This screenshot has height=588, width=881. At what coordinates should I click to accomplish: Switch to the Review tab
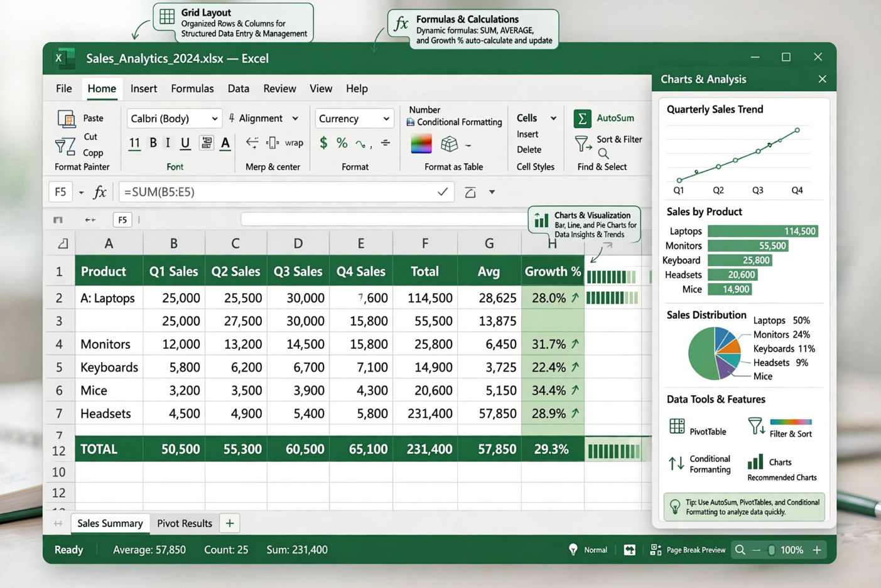[279, 88]
